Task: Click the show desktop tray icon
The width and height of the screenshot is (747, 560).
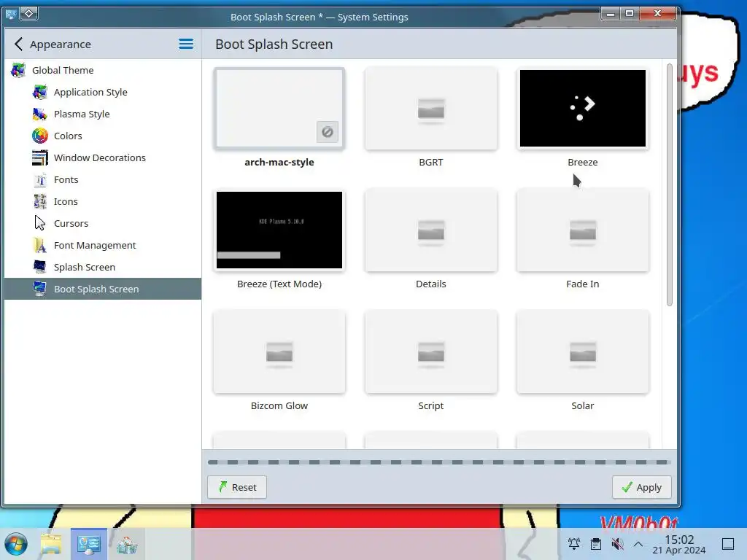Action: pos(728,544)
